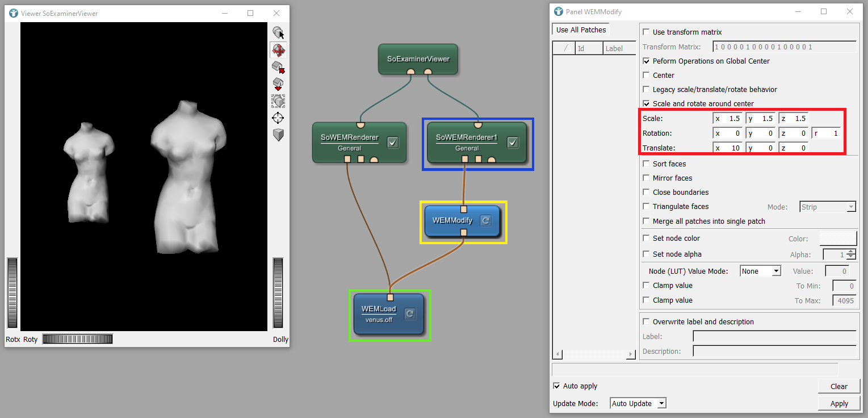
Task: Select the pick/arrow mode icon in viewer
Action: click(278, 33)
